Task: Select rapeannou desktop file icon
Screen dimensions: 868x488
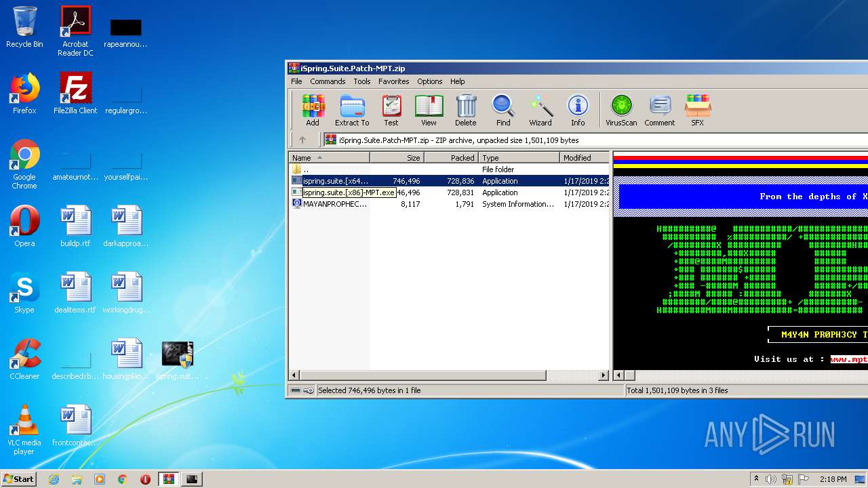Action: pyautogui.click(x=125, y=31)
